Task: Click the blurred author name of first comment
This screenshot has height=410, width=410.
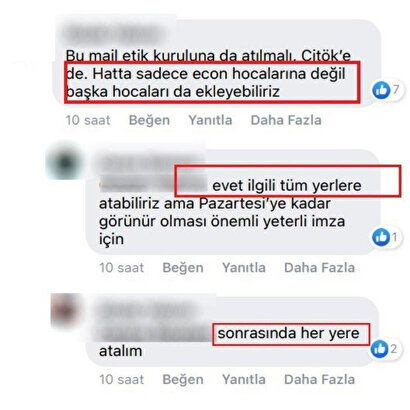Action: (x=115, y=34)
